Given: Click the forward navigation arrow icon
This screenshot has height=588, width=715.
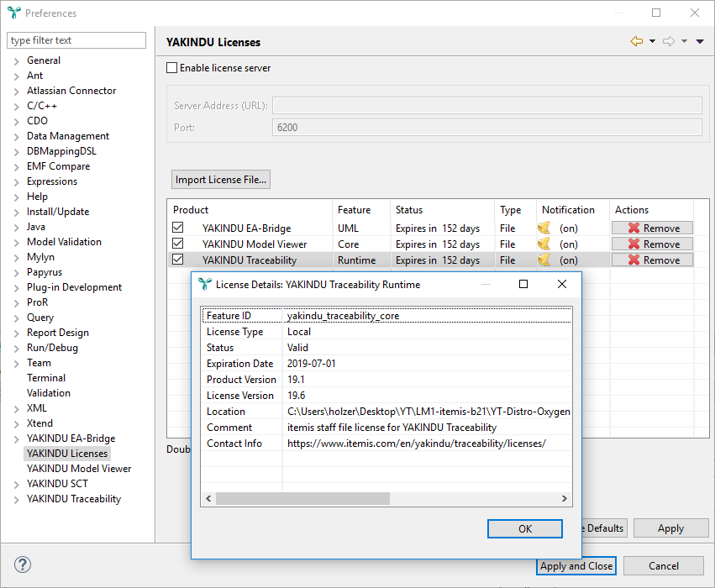Looking at the screenshot, I should point(669,41).
